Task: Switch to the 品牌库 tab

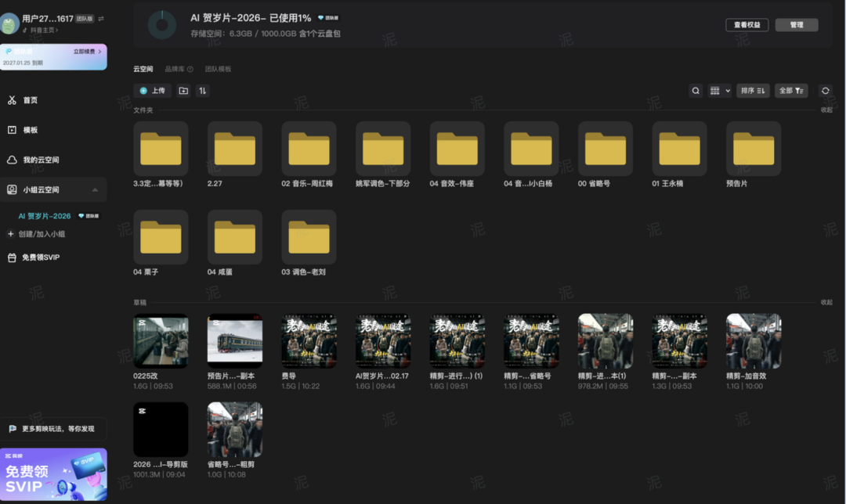Action: point(178,69)
